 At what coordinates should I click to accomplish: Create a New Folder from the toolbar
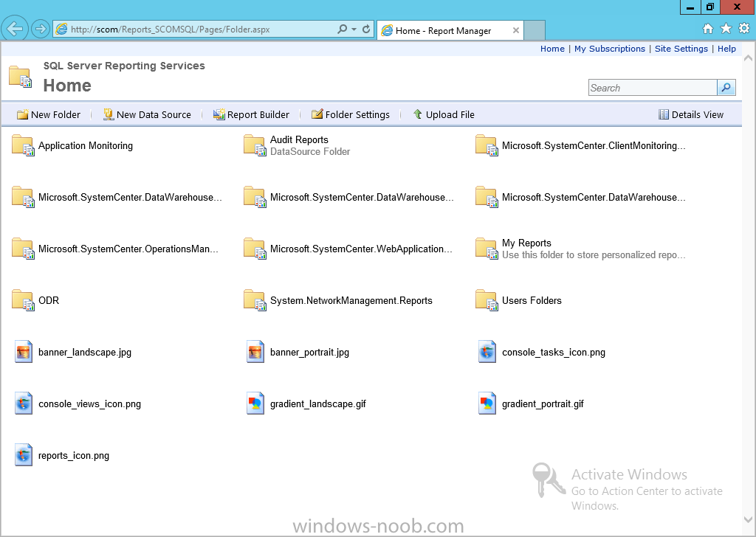click(x=49, y=114)
